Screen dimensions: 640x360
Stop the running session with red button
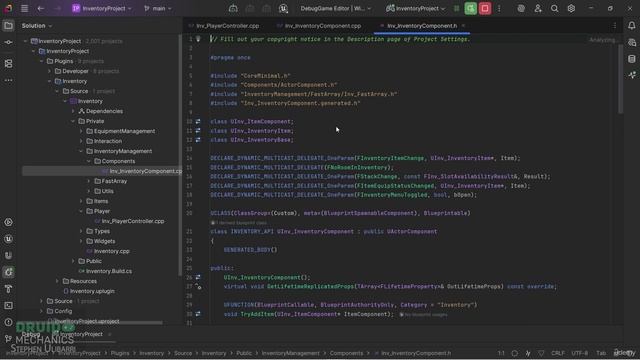(485, 8)
